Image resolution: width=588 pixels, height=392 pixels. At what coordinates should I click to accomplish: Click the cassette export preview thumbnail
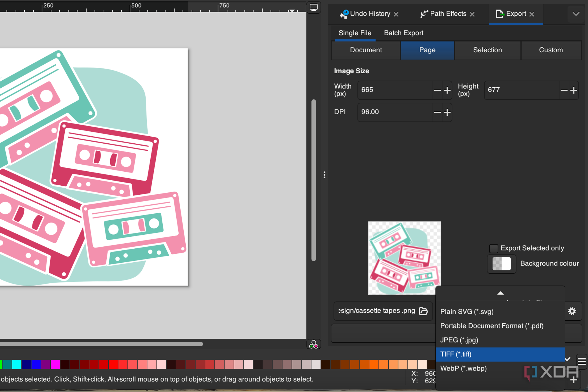(x=404, y=258)
